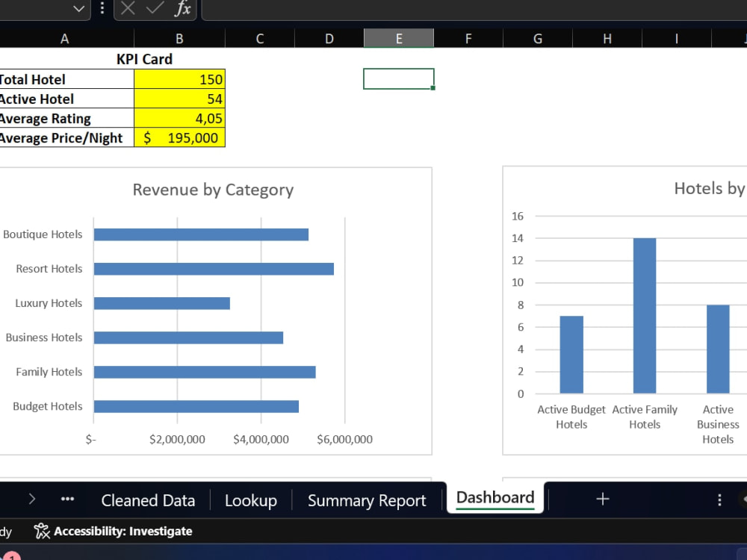The height and width of the screenshot is (560, 747).
Task: Select the cell showing 54
Action: pos(179,99)
